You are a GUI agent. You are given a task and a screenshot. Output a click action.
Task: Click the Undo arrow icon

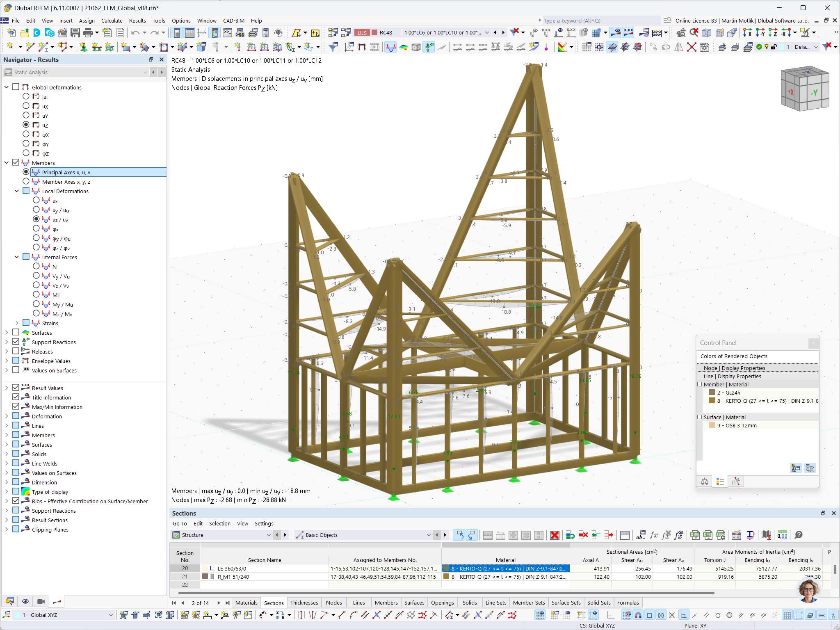[x=135, y=33]
